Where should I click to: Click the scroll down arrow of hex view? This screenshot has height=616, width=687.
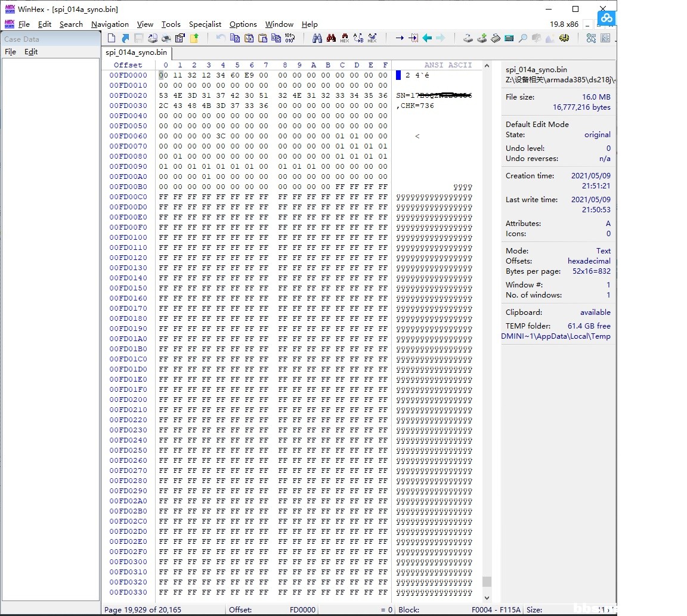pyautogui.click(x=487, y=598)
